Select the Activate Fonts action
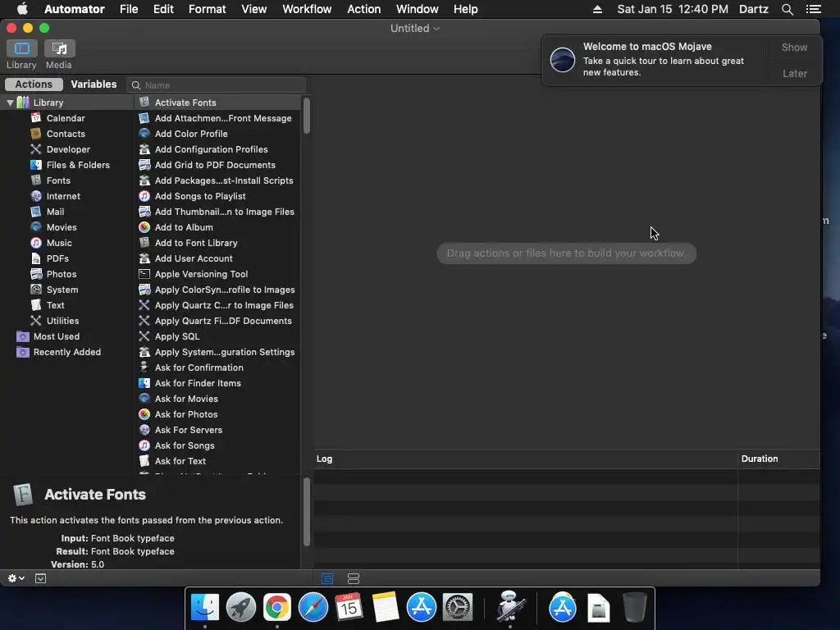The height and width of the screenshot is (630, 840). 218,103
